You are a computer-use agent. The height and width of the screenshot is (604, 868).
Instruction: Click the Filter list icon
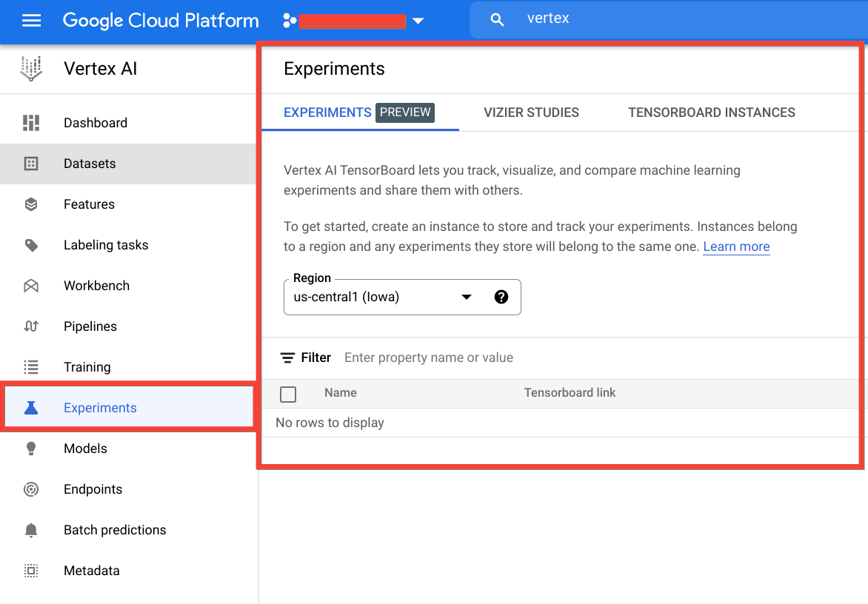[287, 358]
